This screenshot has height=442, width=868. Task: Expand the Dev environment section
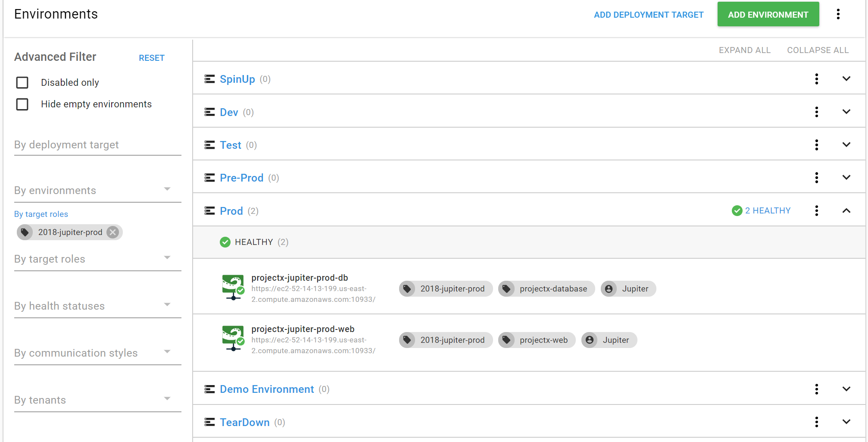[x=846, y=112]
